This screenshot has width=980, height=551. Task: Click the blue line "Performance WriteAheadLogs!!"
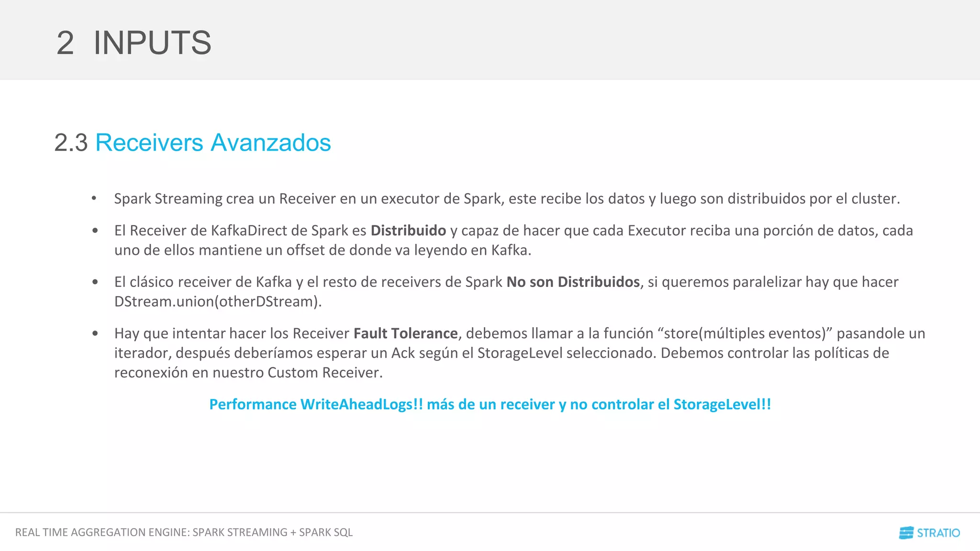(490, 404)
